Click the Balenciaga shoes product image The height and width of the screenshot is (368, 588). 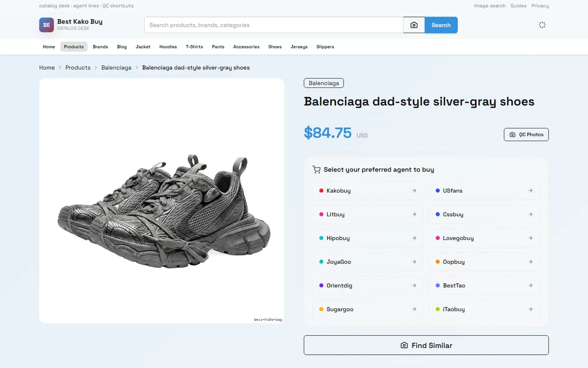[162, 201]
